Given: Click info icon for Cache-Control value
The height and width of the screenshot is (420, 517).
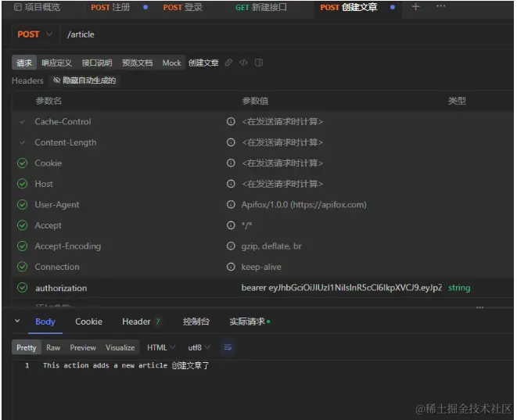Looking at the screenshot, I should 231,121.
